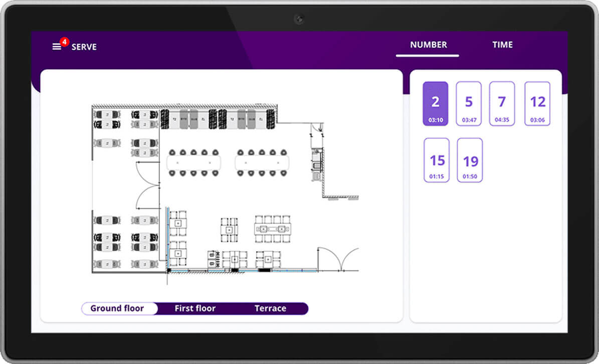Click the SERVE title text
599x364 pixels.
point(84,47)
